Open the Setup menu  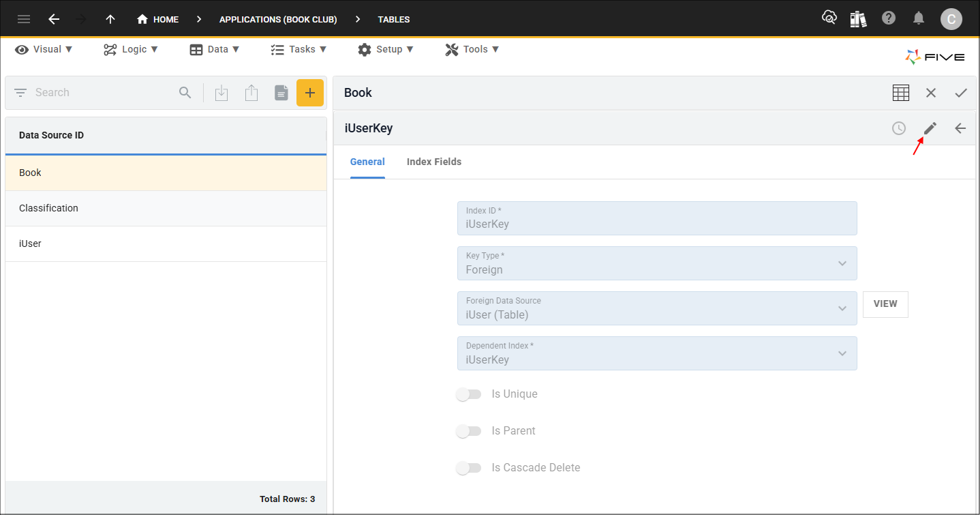pyautogui.click(x=385, y=49)
